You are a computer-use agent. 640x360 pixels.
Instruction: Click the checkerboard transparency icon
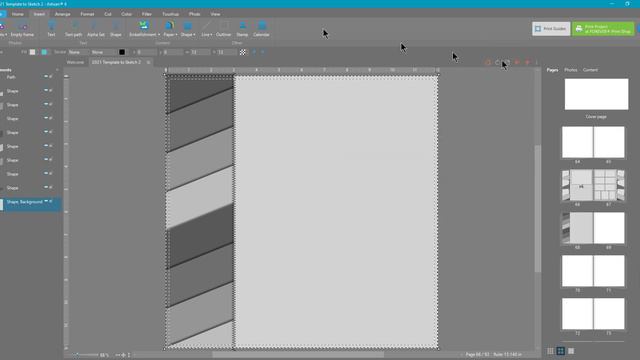pyautogui.click(x=243, y=52)
